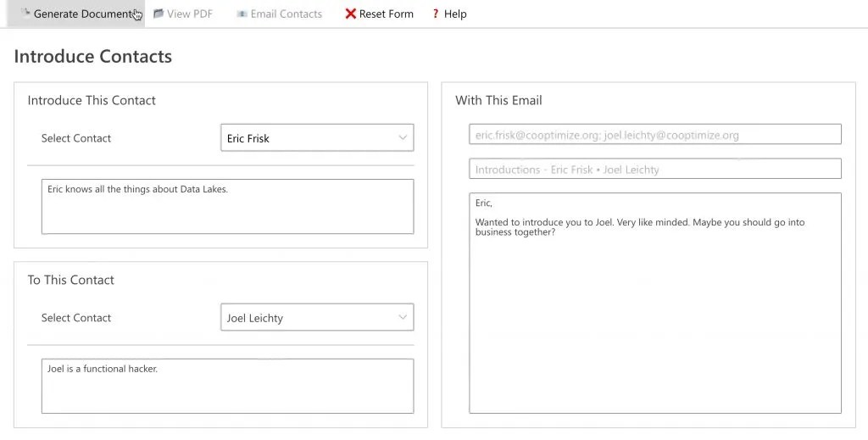
Task: Click the red X Reset Form icon
Action: coord(351,14)
